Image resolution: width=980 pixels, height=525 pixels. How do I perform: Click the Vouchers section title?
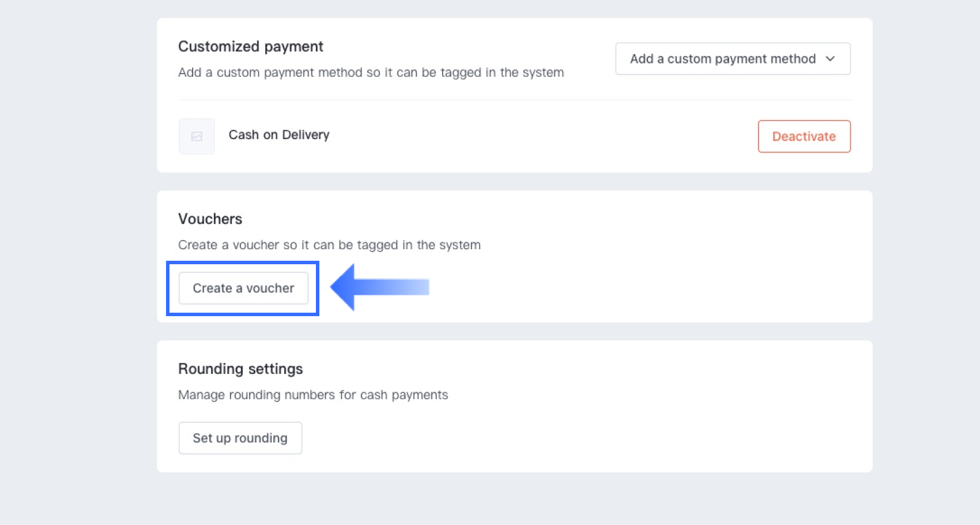210,219
